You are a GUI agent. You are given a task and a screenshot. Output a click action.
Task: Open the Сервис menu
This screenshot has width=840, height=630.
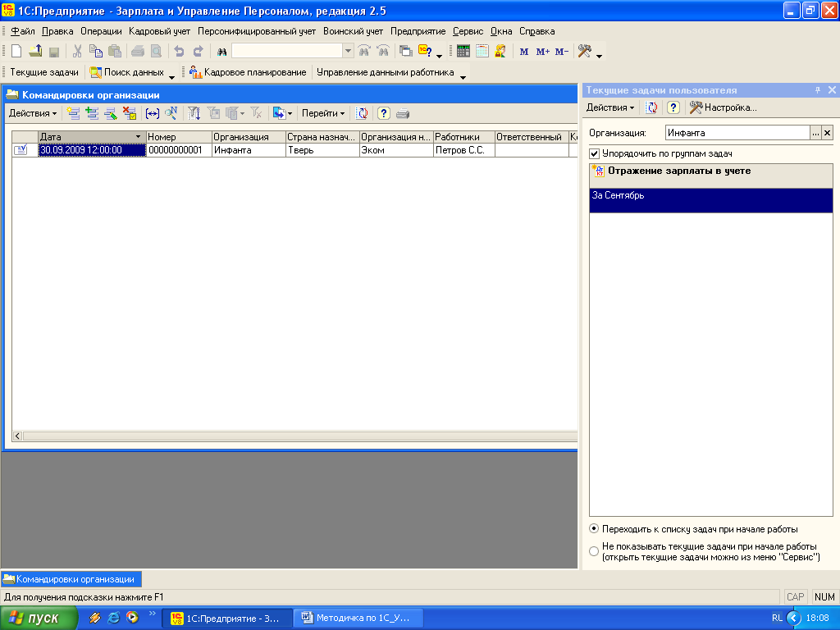click(468, 31)
